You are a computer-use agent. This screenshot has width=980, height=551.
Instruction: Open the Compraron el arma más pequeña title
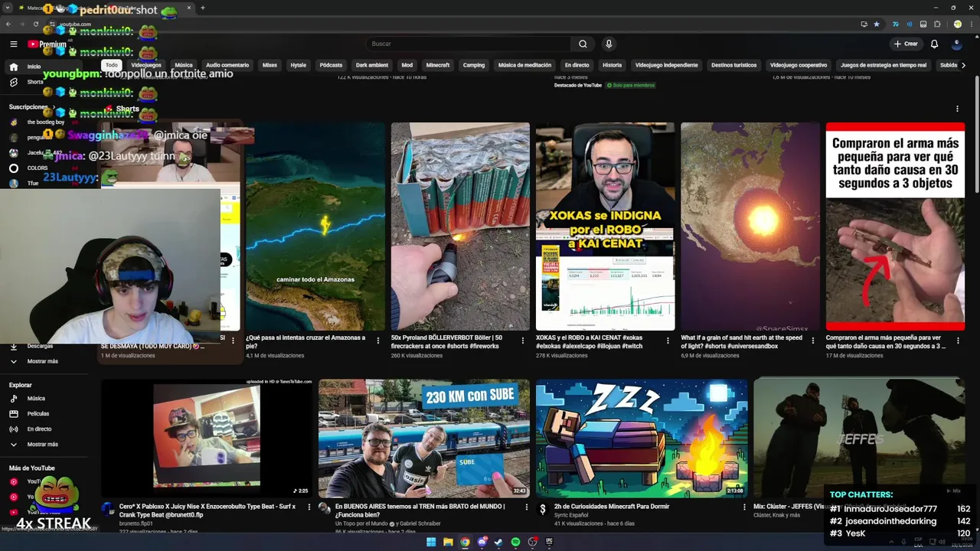pos(886,341)
